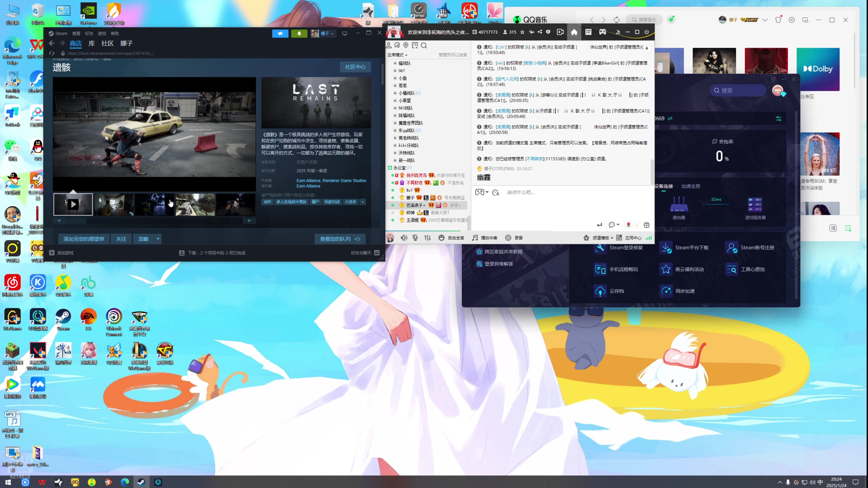Open the 商店 store tab in Steam
This screenshot has width=868, height=488.
tap(76, 43)
